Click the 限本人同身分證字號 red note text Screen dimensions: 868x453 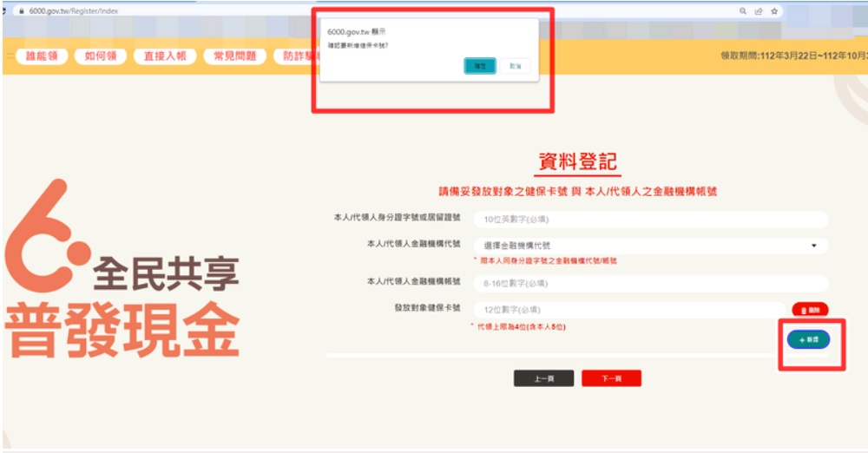click(x=548, y=260)
